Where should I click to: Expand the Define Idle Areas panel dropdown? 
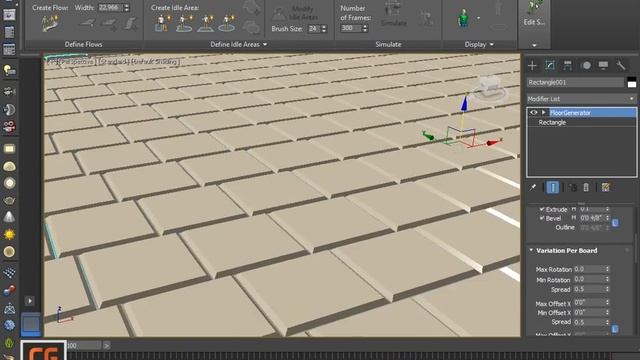click(x=265, y=44)
